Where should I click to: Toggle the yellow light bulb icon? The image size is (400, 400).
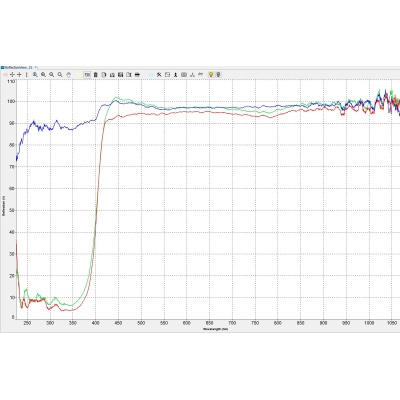[211, 75]
